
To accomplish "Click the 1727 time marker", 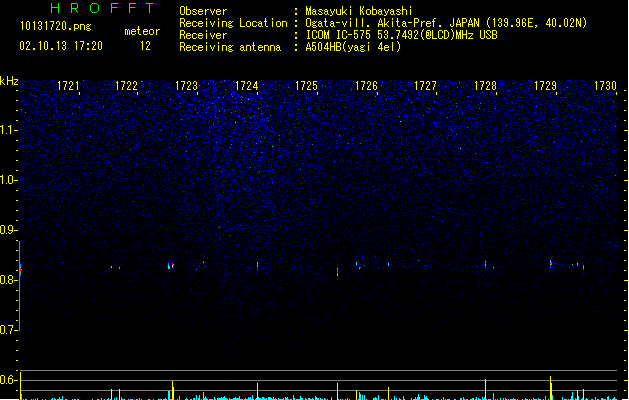I will tap(425, 86).
